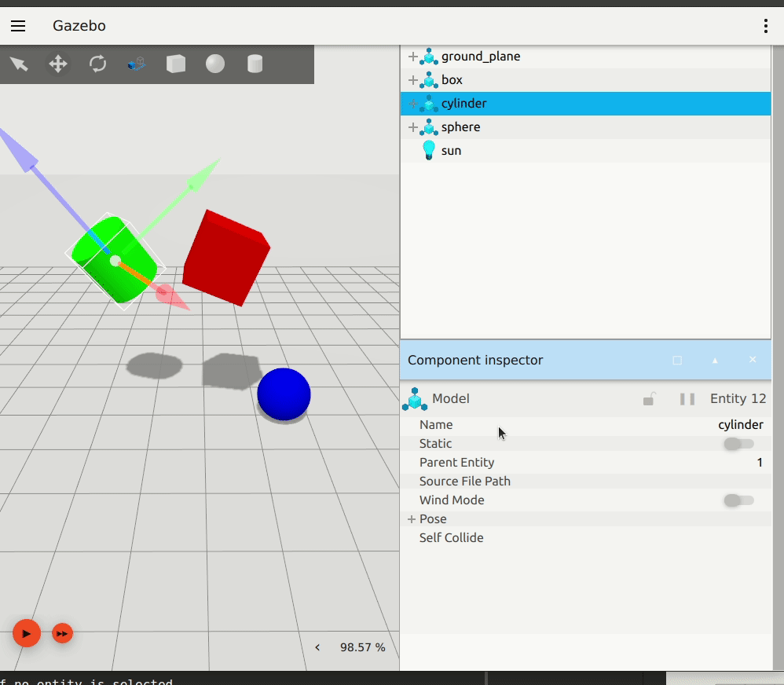Expand the box tree entry

pyautogui.click(x=413, y=80)
